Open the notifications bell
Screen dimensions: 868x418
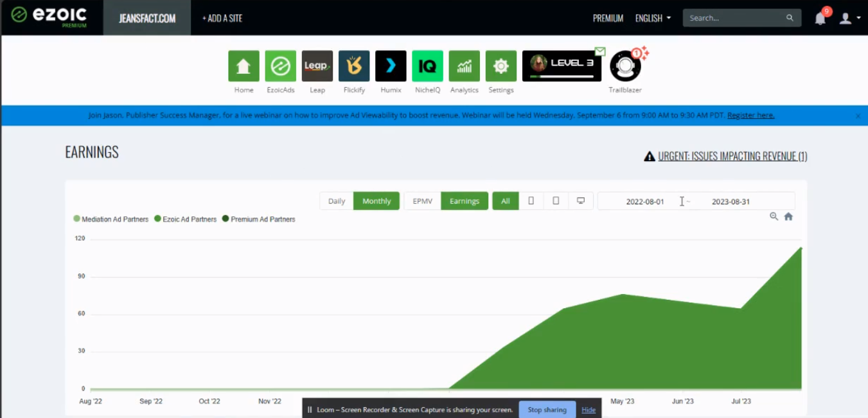(820, 18)
